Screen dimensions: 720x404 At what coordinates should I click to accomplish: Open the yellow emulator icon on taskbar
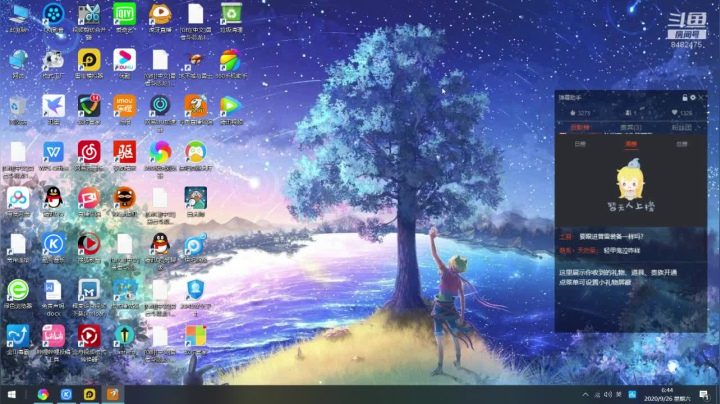coord(90,394)
